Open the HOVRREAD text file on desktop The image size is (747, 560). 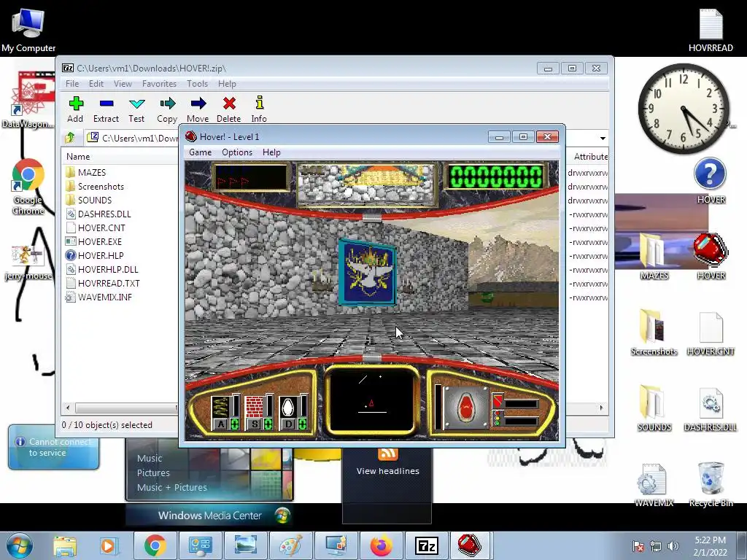click(711, 30)
